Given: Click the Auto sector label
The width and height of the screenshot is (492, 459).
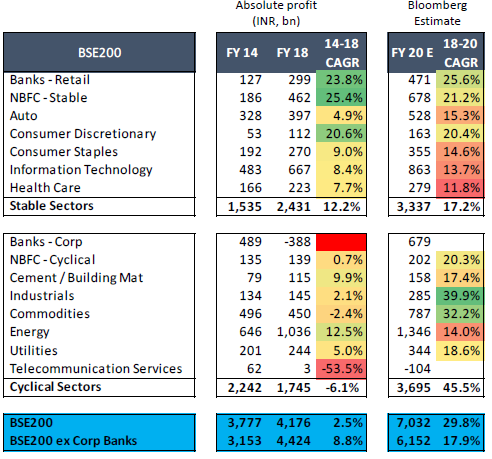Looking at the screenshot, I should click(x=24, y=116).
